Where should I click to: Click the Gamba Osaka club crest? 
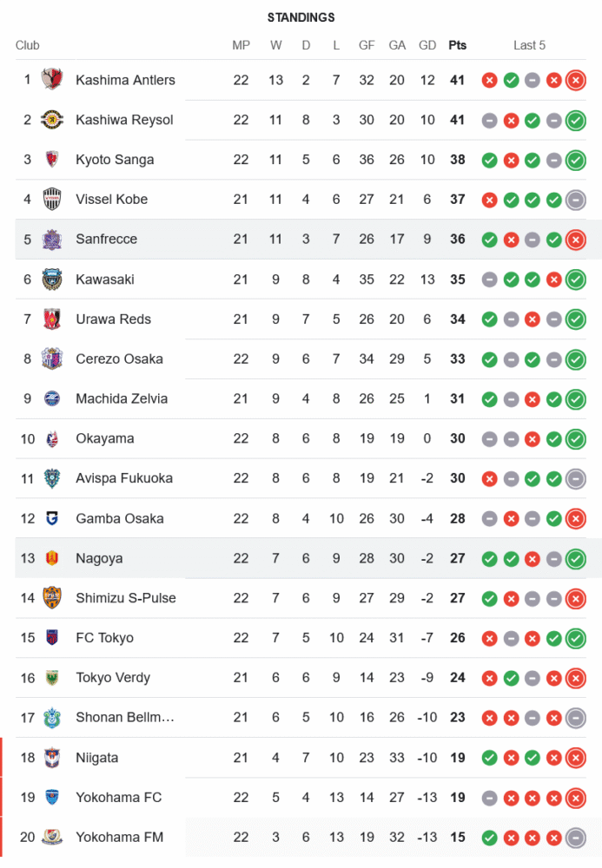[x=52, y=519]
